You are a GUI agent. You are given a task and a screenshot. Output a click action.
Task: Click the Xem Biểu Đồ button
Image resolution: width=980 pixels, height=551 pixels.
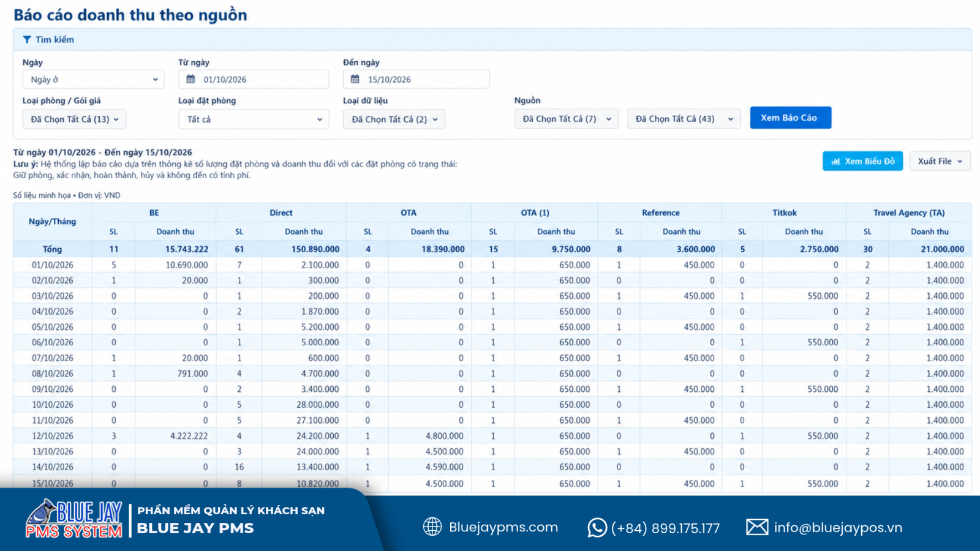862,161
